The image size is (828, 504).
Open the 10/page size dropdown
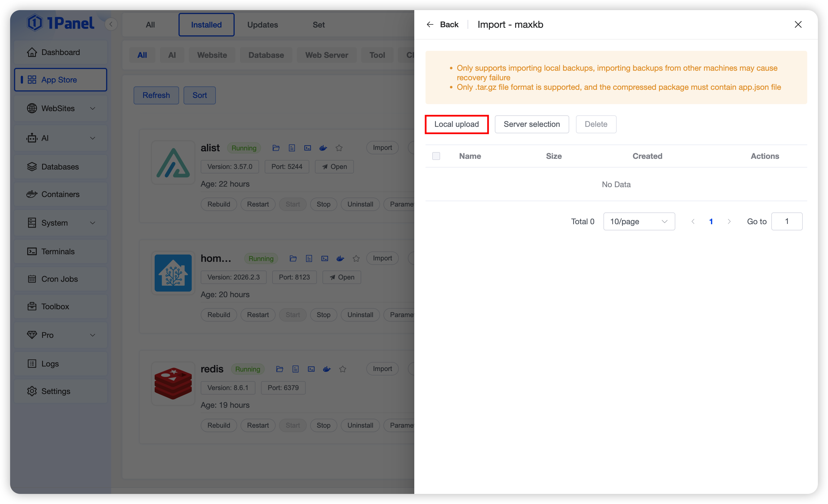pos(639,221)
